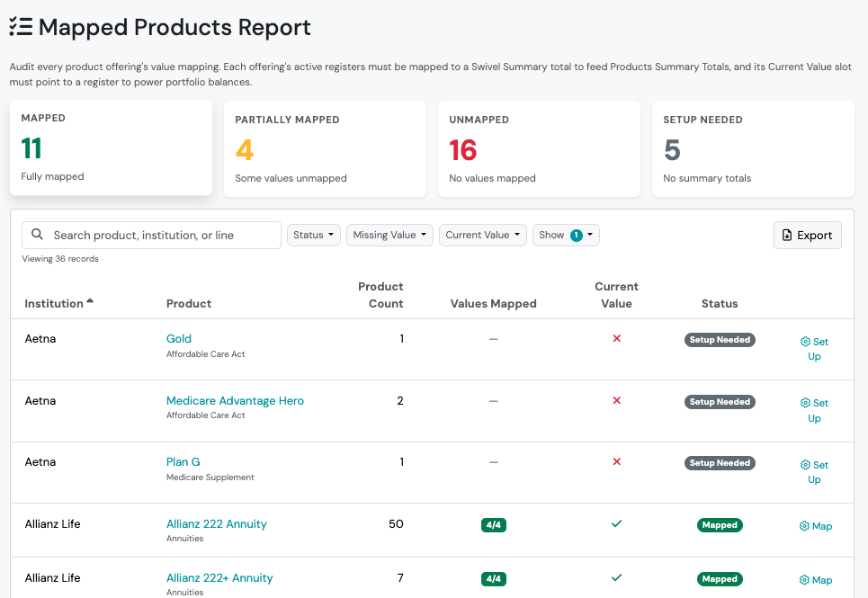Click the red X in the Medicare Advantage Hero row

[x=616, y=400]
